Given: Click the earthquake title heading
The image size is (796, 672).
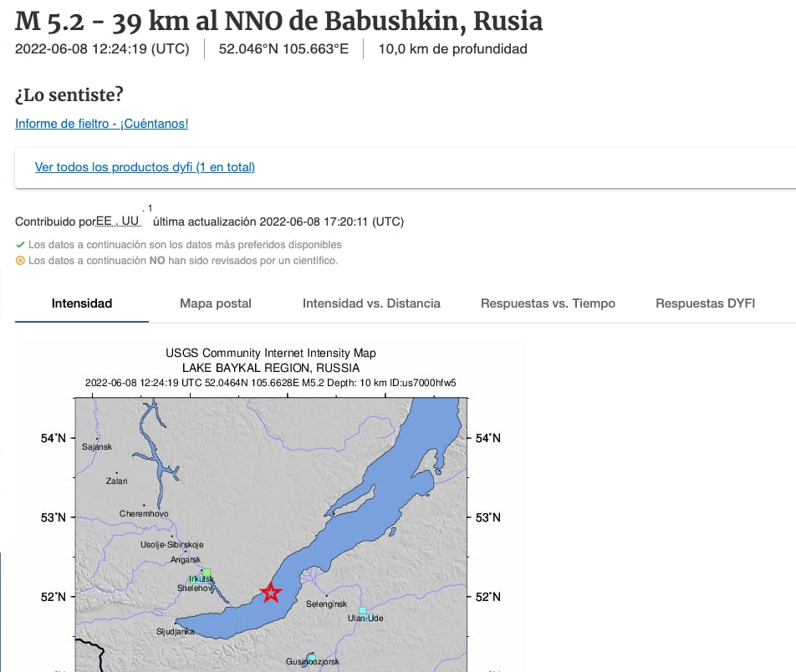Looking at the screenshot, I should tap(278, 23).
